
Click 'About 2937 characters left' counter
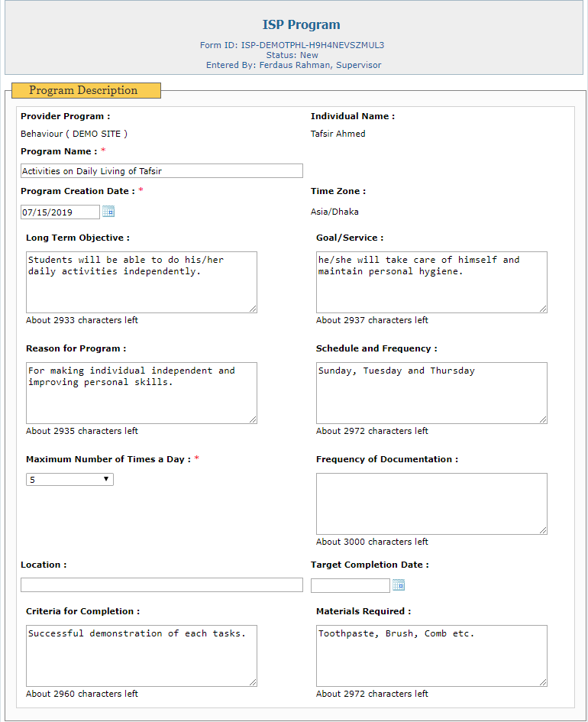(x=372, y=320)
